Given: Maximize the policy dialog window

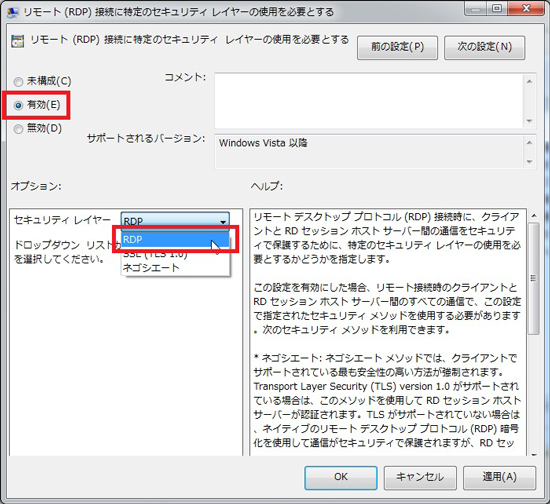Looking at the screenshot, I should tap(497, 8).
